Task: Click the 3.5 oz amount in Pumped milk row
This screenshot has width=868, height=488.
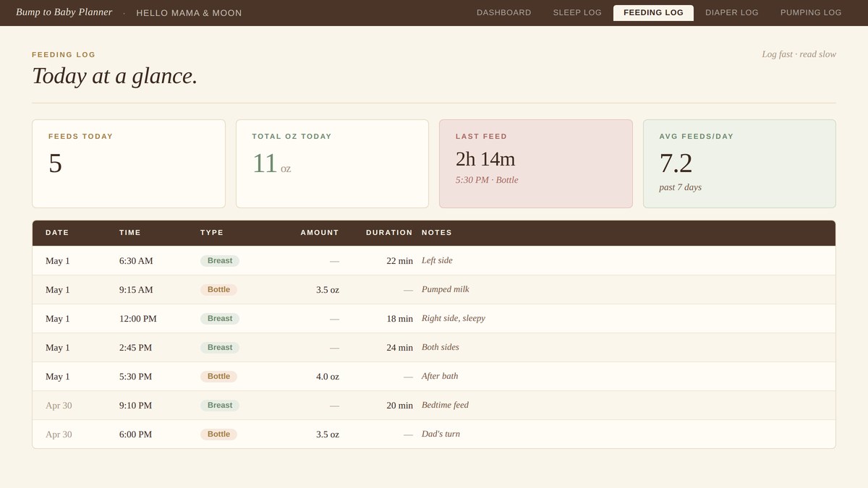Action: click(328, 290)
